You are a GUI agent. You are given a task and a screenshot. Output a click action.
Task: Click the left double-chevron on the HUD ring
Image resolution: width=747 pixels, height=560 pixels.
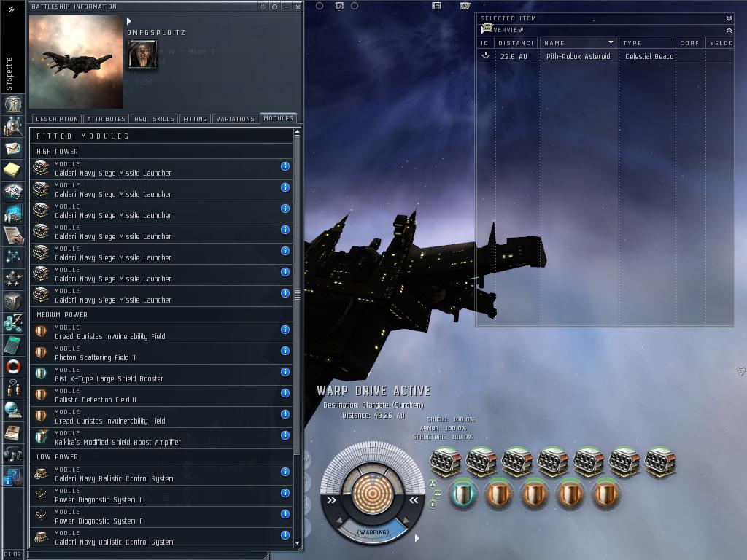click(332, 500)
